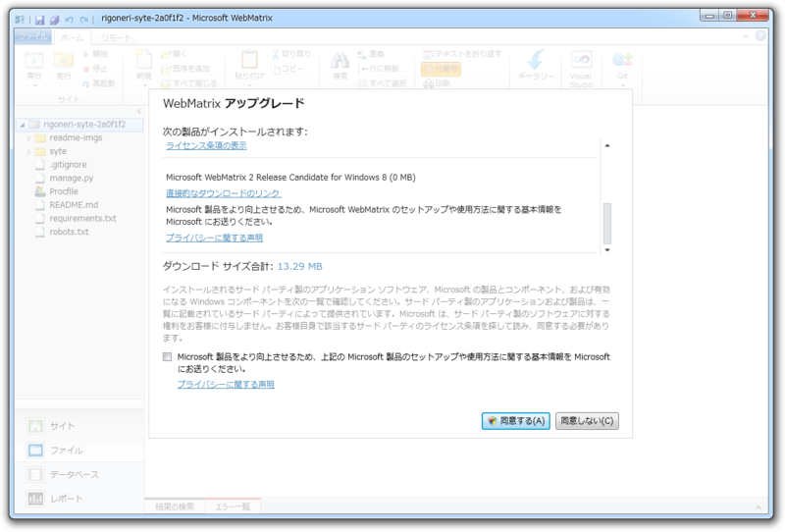Open privacy statement link inside product list
785x532 pixels.
214,238
